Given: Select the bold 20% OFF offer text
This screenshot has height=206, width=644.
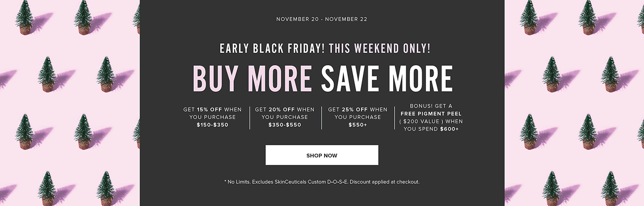Looking at the screenshot, I should [x=282, y=109].
